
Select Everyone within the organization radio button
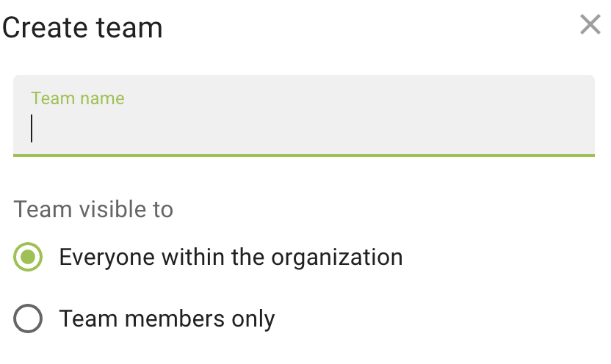click(x=28, y=258)
